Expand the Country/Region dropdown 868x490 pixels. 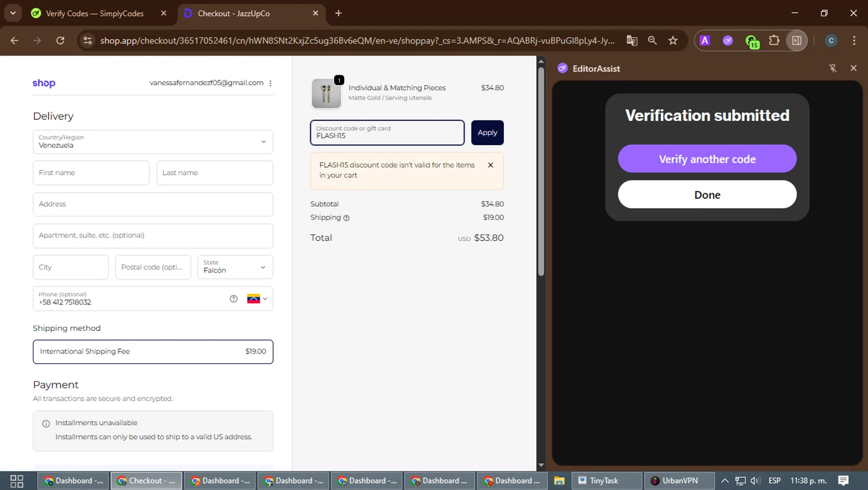(153, 142)
